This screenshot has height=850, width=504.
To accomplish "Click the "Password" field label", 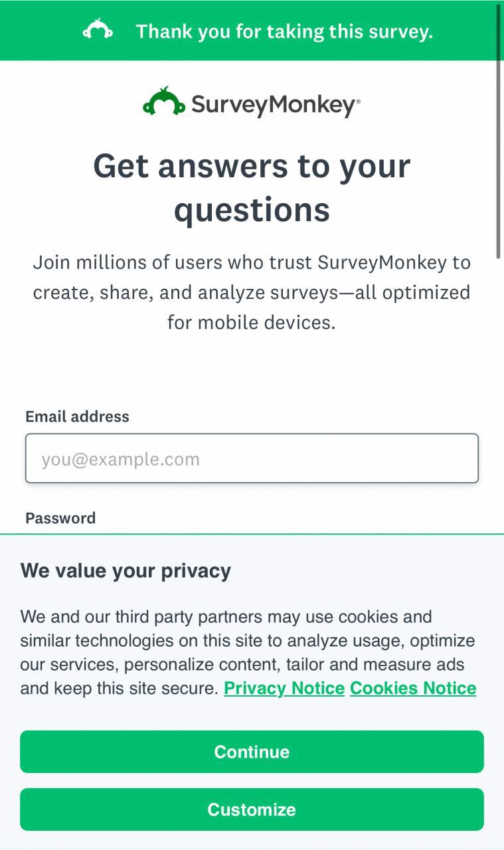I will (x=60, y=518).
